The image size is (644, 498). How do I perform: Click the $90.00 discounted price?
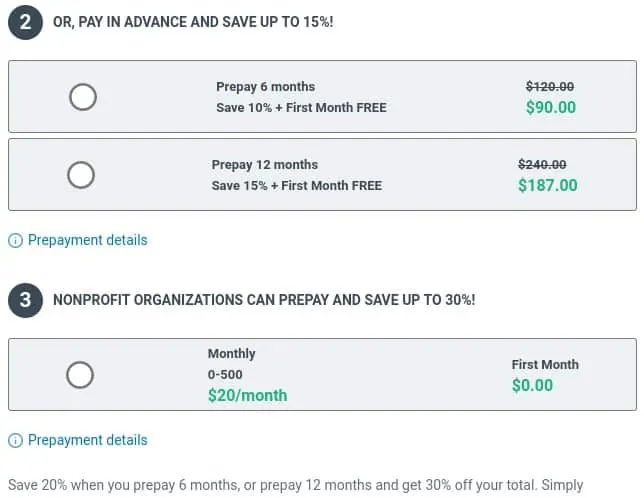pos(551,108)
